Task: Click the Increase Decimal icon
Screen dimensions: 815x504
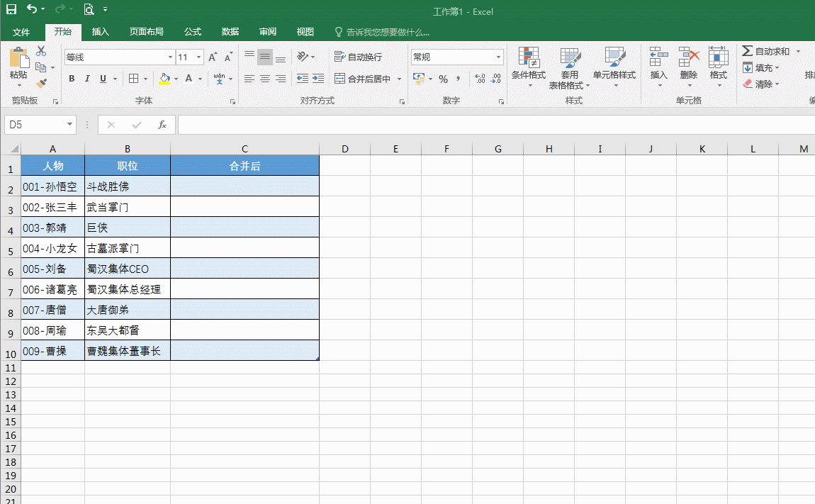Action: 480,79
